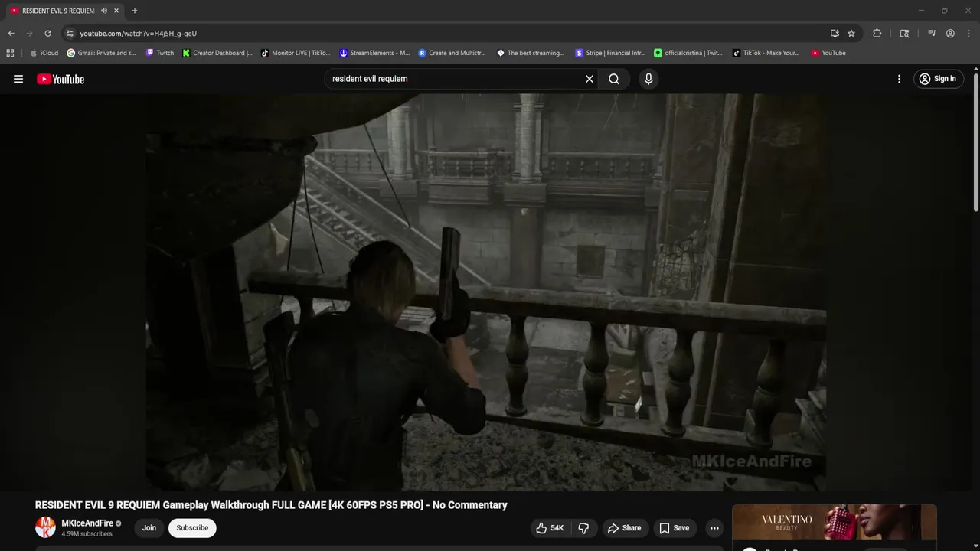The height and width of the screenshot is (551, 980).
Task: Open the browser extensions puzzle icon
Action: pos(877,34)
